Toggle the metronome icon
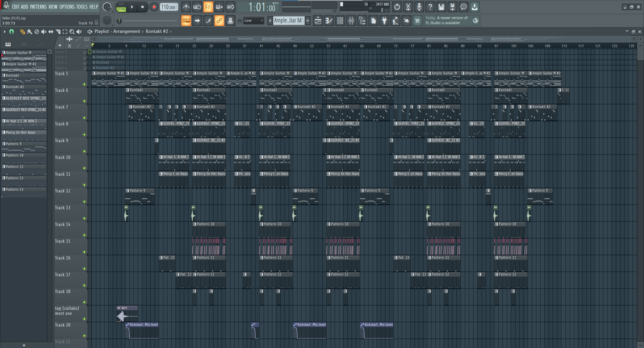The width and height of the screenshot is (644, 348). pos(186,7)
